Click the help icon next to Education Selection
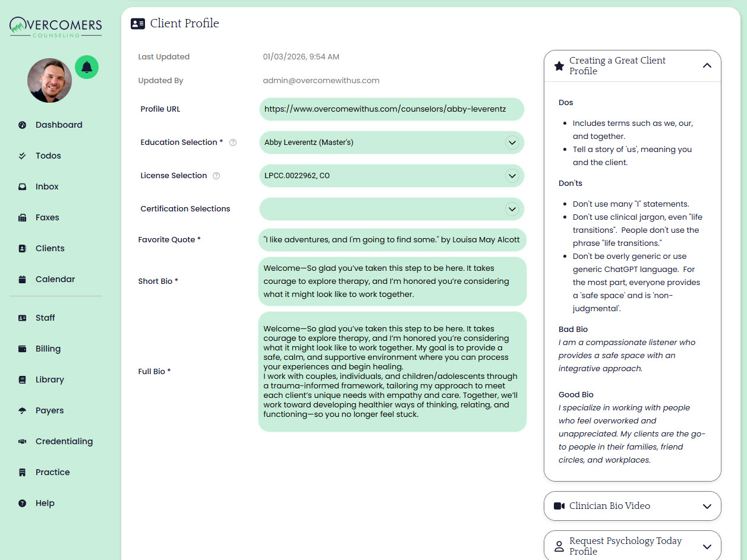Image resolution: width=747 pixels, height=560 pixels. pyautogui.click(x=233, y=143)
